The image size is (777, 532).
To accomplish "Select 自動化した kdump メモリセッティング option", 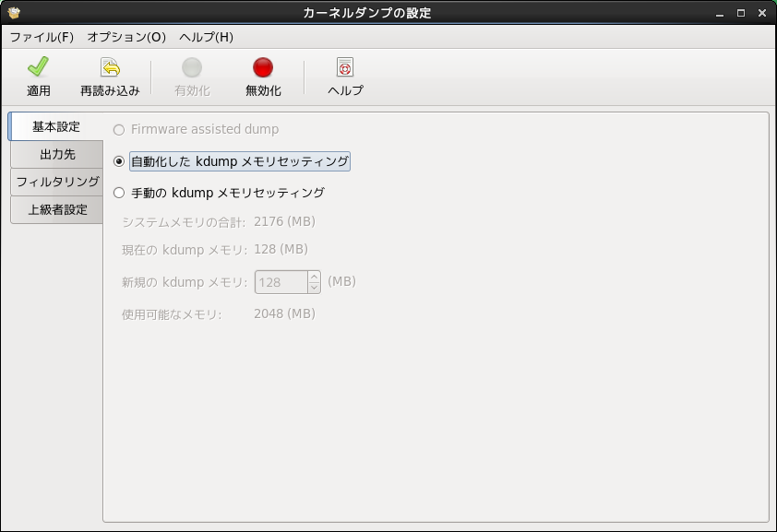I will click(x=118, y=161).
